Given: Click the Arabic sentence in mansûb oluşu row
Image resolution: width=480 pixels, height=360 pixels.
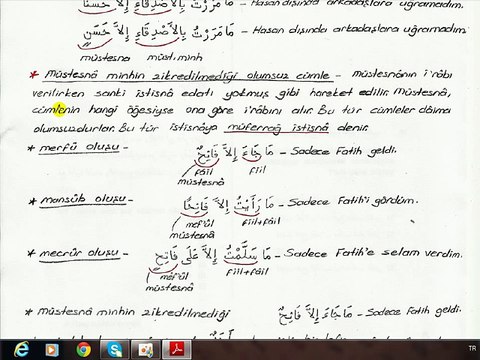Looking at the screenshot, I should pos(228,205).
